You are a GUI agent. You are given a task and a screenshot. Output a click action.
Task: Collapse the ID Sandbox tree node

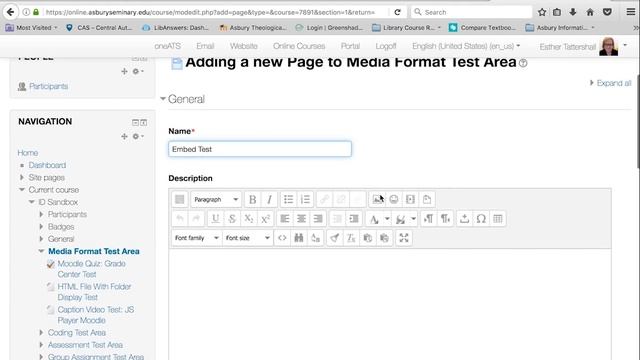31,202
